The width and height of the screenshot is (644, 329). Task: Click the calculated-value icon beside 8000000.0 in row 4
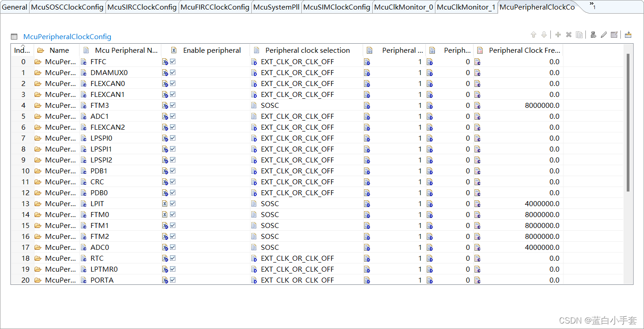point(477,106)
